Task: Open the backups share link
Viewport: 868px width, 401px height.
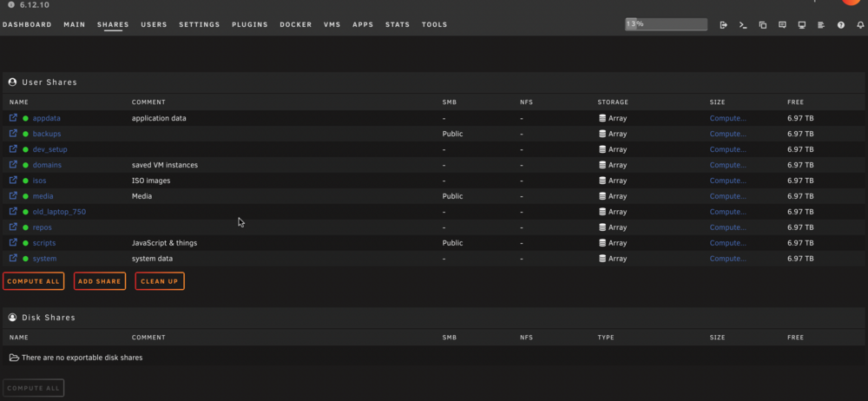Action: pos(47,134)
